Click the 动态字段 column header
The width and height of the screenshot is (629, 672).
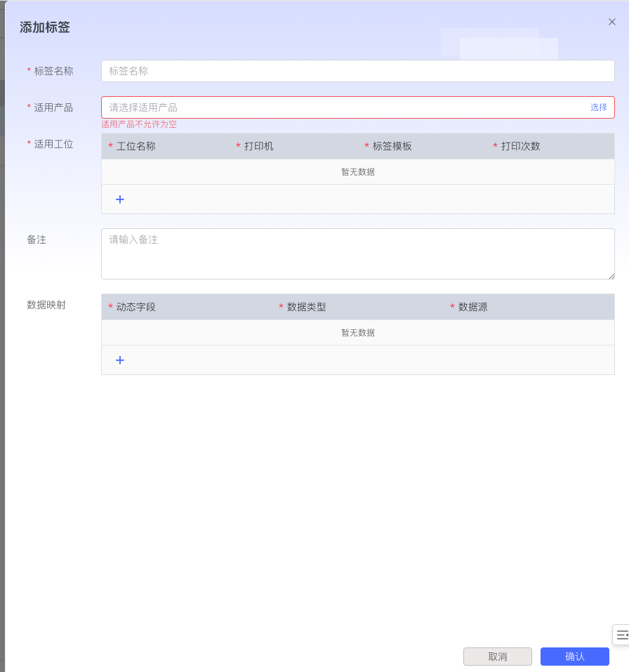pyautogui.click(x=135, y=307)
